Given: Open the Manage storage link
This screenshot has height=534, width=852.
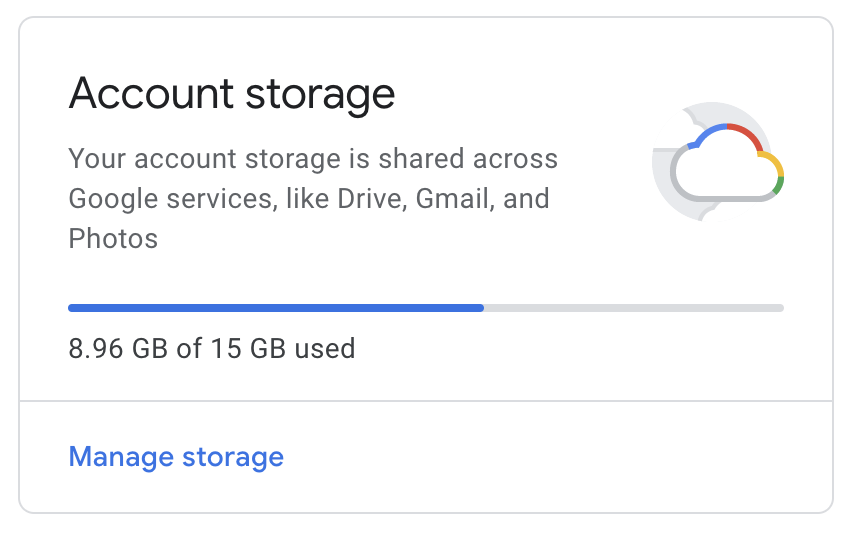Looking at the screenshot, I should pos(176,457).
